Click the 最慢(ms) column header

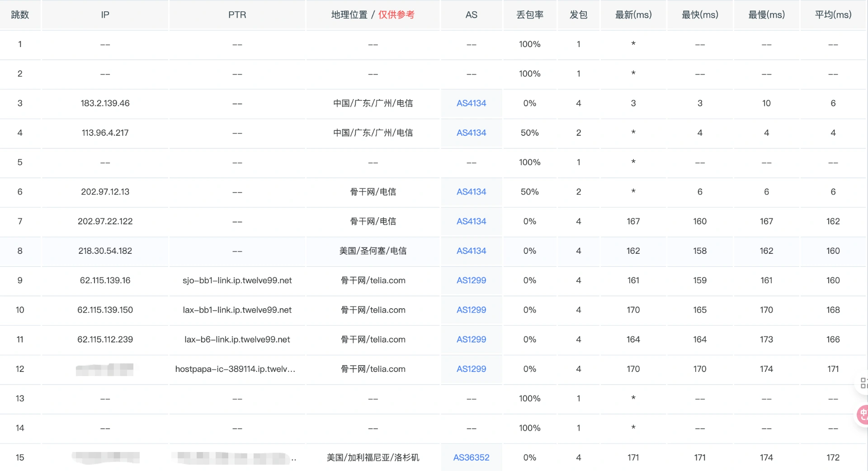[x=766, y=14]
